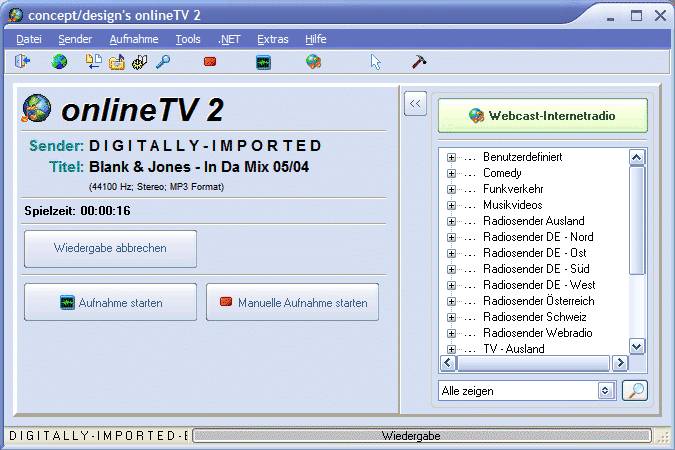Click the gear with book toolbar icon
Screen dimensions: 675x450
139,62
